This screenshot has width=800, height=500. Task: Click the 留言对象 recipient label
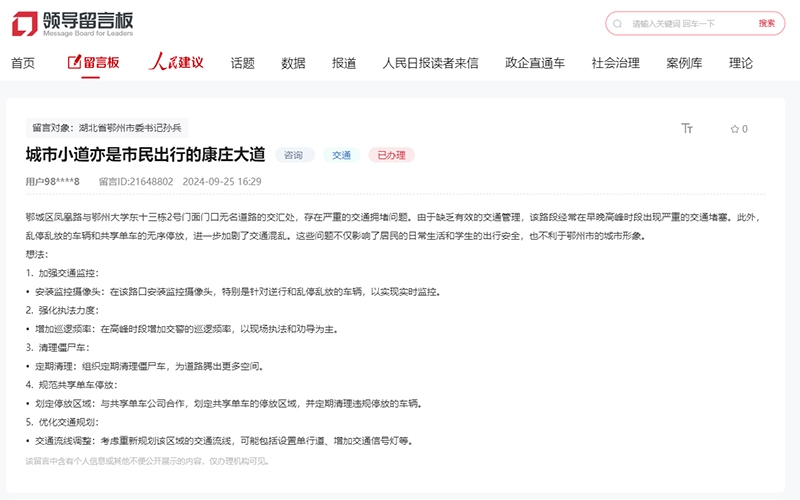(x=107, y=128)
